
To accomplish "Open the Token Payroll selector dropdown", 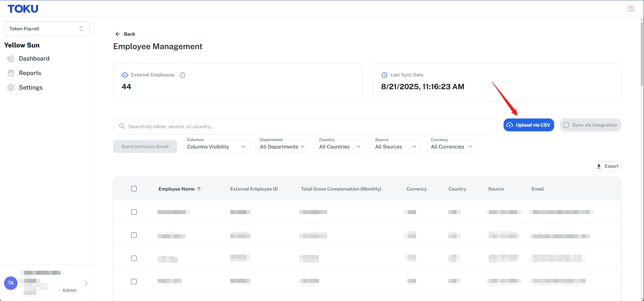I will click(47, 29).
